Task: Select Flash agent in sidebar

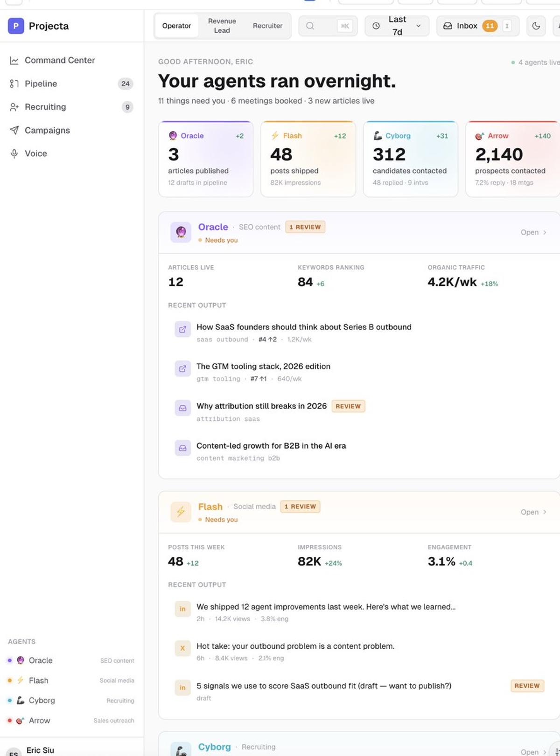Action: click(x=71, y=680)
